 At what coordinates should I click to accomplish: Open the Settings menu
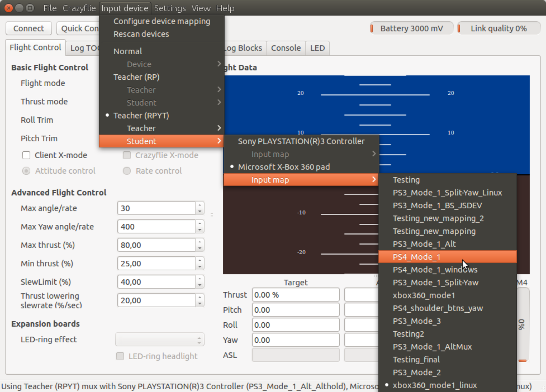click(170, 8)
